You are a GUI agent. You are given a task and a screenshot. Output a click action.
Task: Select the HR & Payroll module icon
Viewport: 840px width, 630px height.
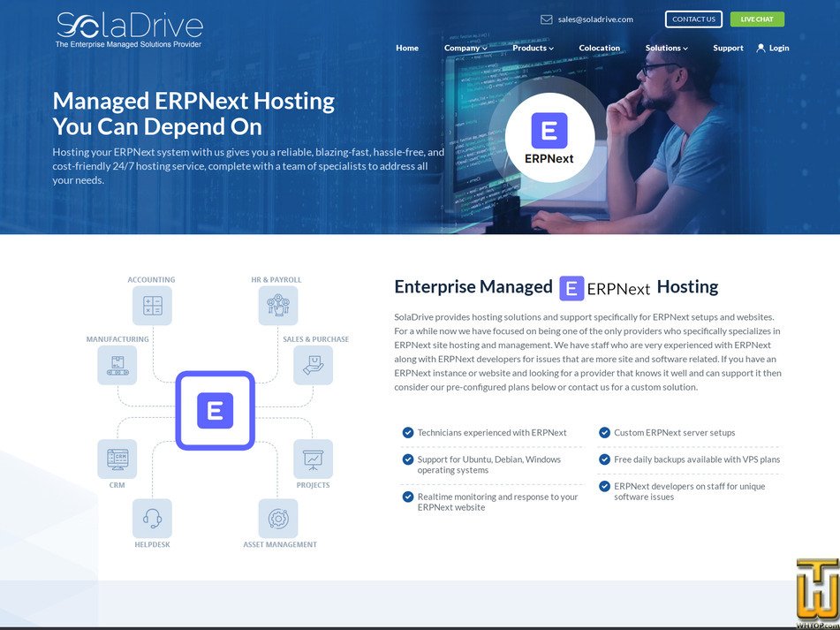pyautogui.click(x=278, y=306)
